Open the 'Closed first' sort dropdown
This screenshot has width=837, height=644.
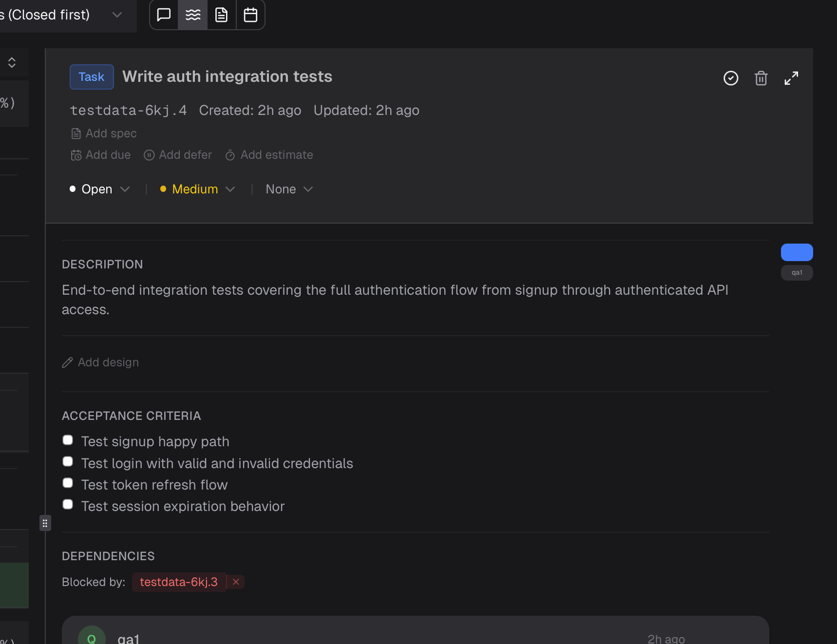[68, 15]
